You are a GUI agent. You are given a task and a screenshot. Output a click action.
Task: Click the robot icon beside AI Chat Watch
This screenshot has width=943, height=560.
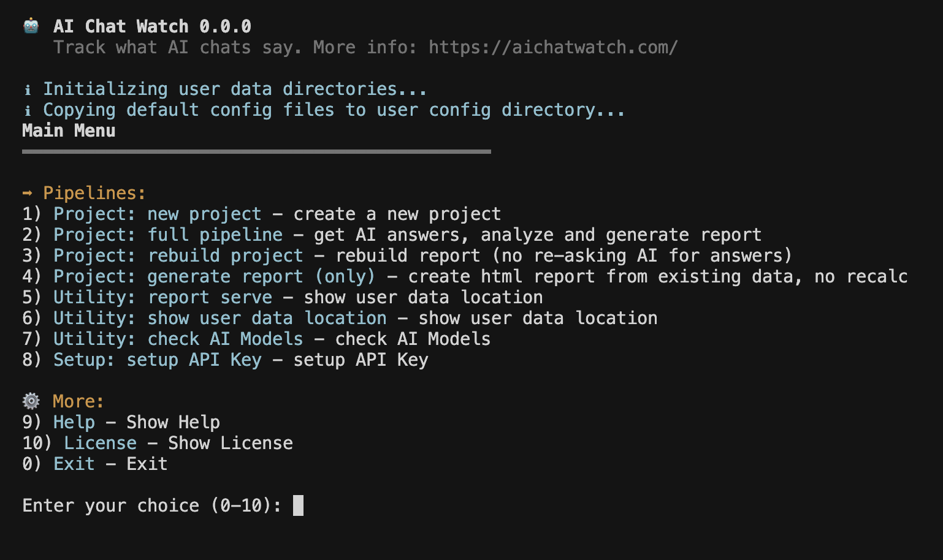pos(31,26)
